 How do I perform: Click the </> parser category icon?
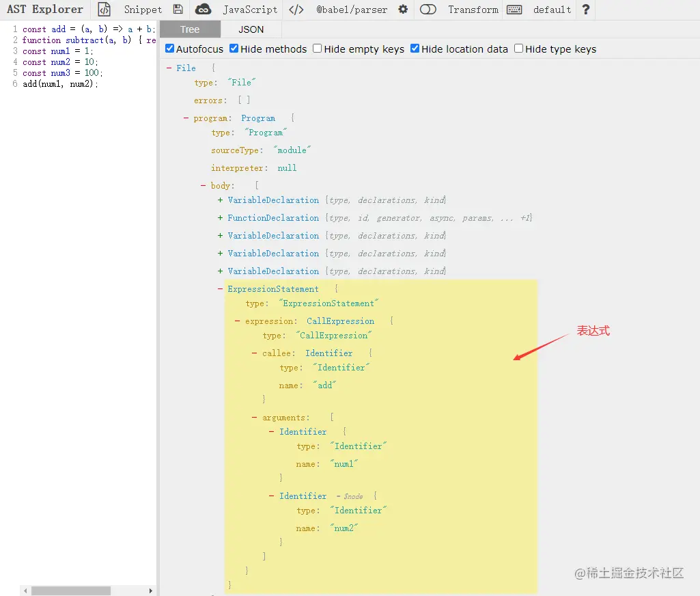295,10
